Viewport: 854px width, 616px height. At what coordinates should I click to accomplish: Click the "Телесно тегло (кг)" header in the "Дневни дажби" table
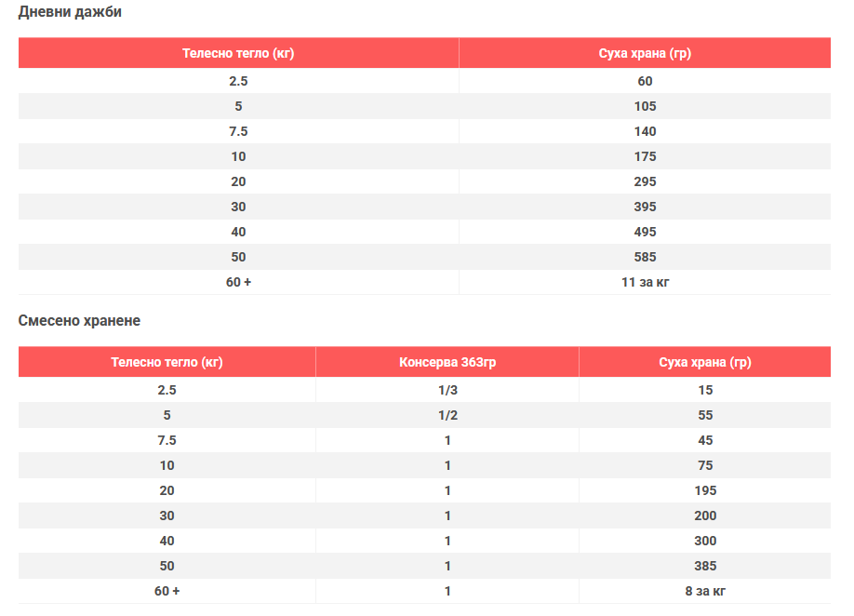(238, 53)
